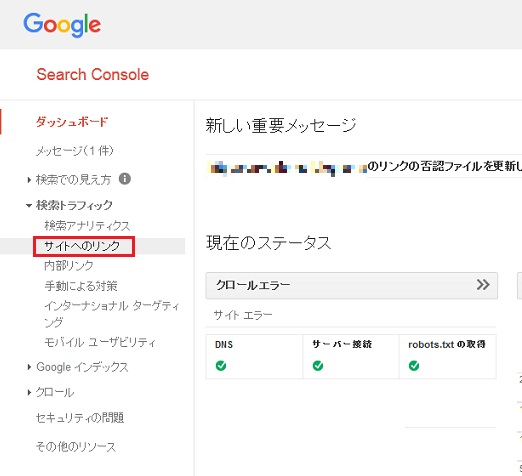Click the サーバー接続 column label

point(342,344)
